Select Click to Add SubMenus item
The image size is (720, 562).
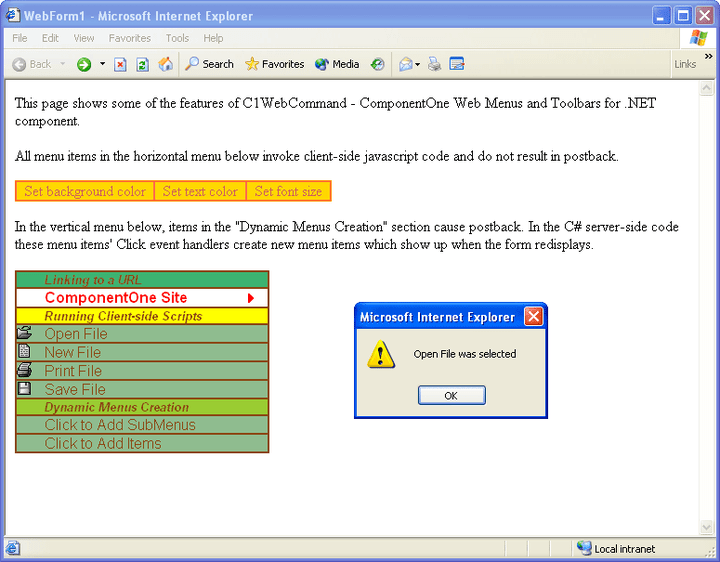pos(142,425)
